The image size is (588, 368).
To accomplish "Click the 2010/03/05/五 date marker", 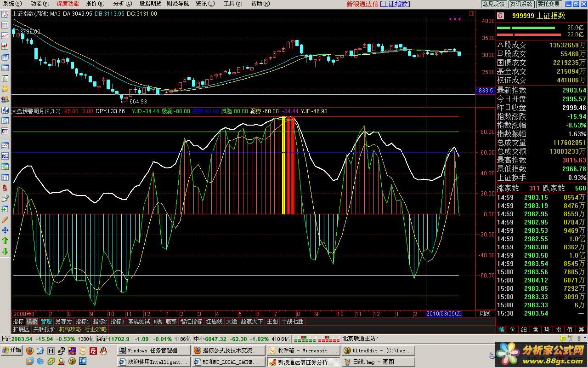I will 444,314.
